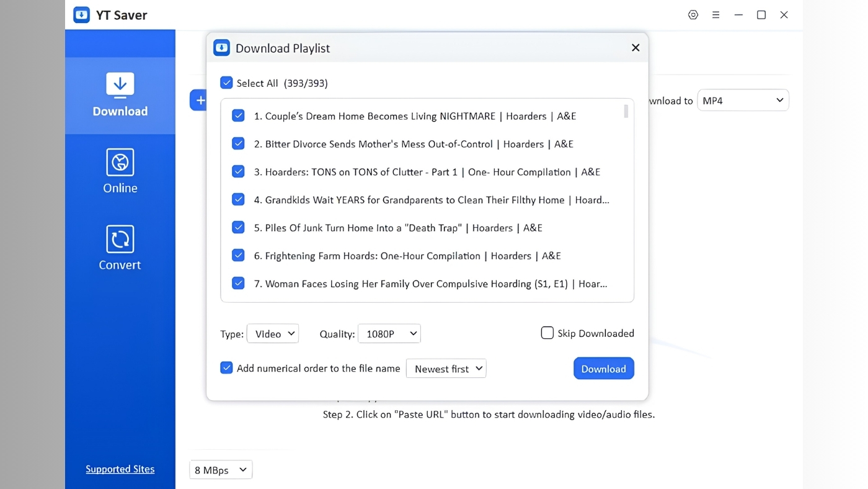Open the Newest first order dropdown
This screenshot has width=868, height=489.
coord(446,369)
